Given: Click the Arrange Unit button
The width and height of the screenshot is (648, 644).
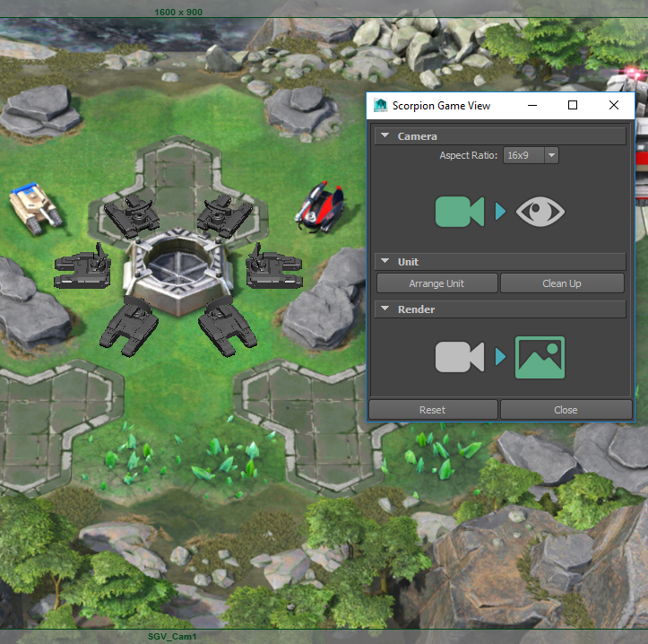Looking at the screenshot, I should click(436, 283).
